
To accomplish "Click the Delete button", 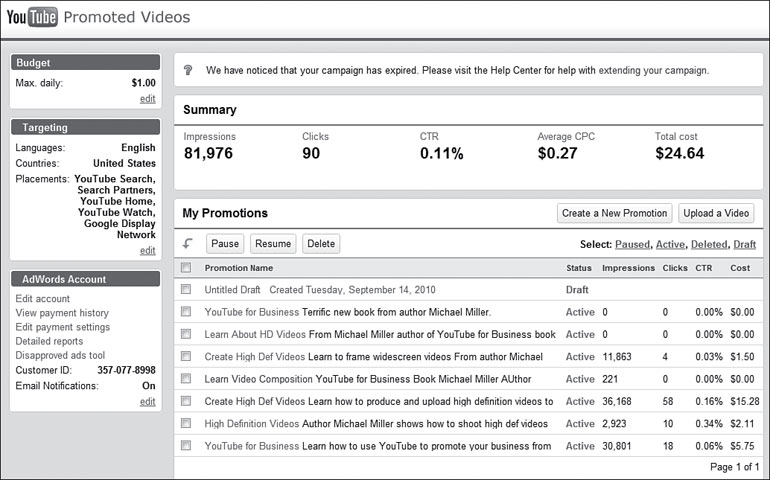I will (321, 244).
